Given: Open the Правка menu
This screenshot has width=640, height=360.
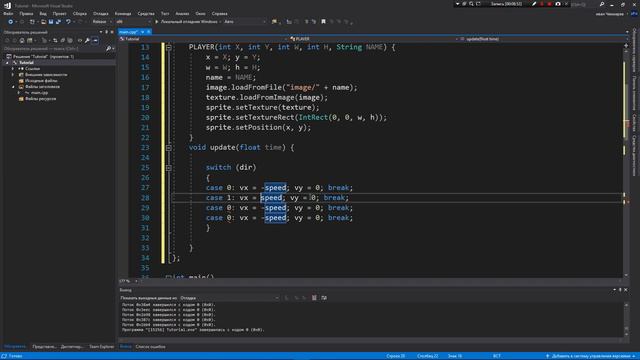Looking at the screenshot, I should [26, 13].
